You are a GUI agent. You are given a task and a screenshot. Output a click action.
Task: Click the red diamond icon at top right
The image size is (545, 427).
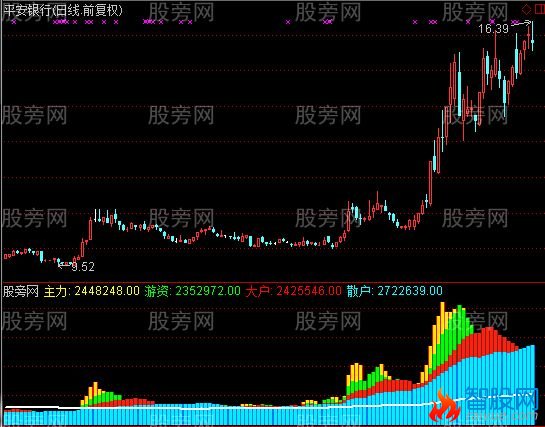point(527,9)
